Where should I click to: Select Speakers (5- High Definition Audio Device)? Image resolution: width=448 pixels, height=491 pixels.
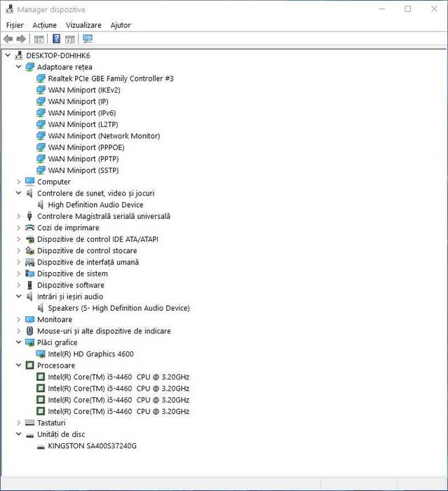click(119, 308)
